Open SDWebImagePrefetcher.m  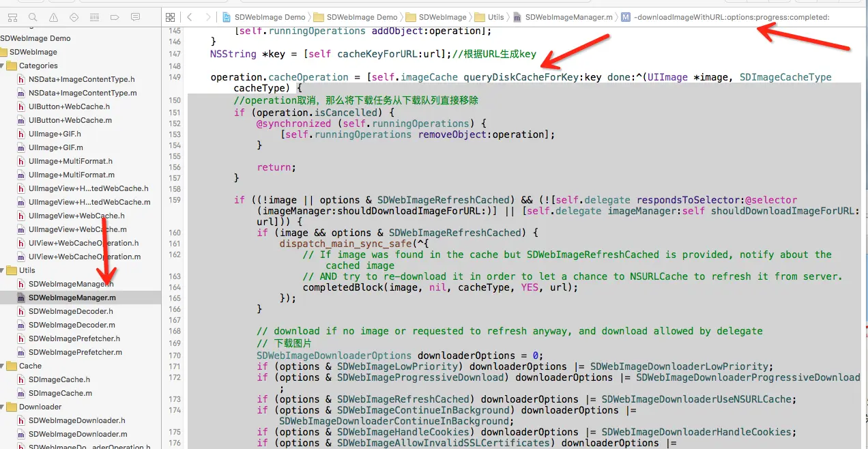pos(75,352)
